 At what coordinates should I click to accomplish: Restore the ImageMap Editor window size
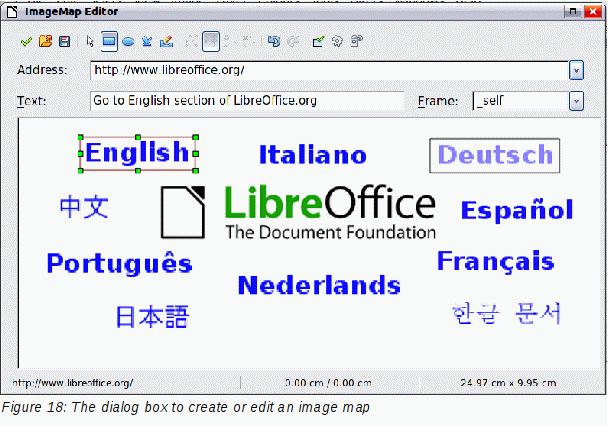pos(572,12)
